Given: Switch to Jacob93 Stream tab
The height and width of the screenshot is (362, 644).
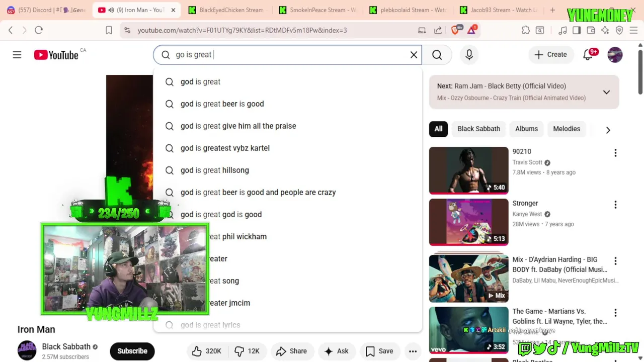Looking at the screenshot, I should pyautogui.click(x=499, y=10).
